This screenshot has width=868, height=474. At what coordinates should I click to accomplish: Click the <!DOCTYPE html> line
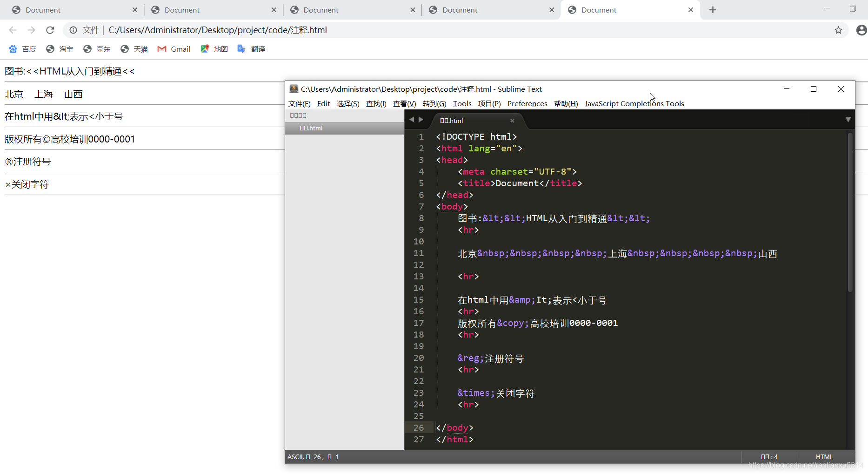pyautogui.click(x=476, y=137)
